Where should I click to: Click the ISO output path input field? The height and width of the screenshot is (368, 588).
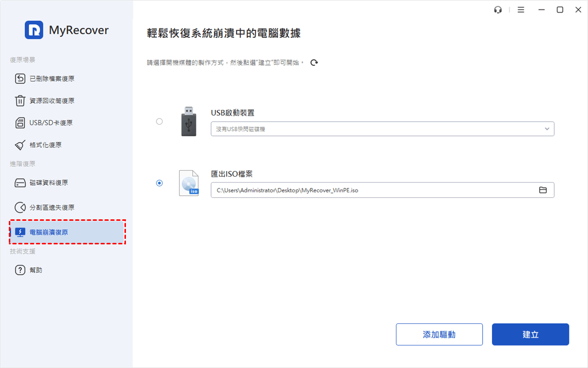pyautogui.click(x=382, y=190)
